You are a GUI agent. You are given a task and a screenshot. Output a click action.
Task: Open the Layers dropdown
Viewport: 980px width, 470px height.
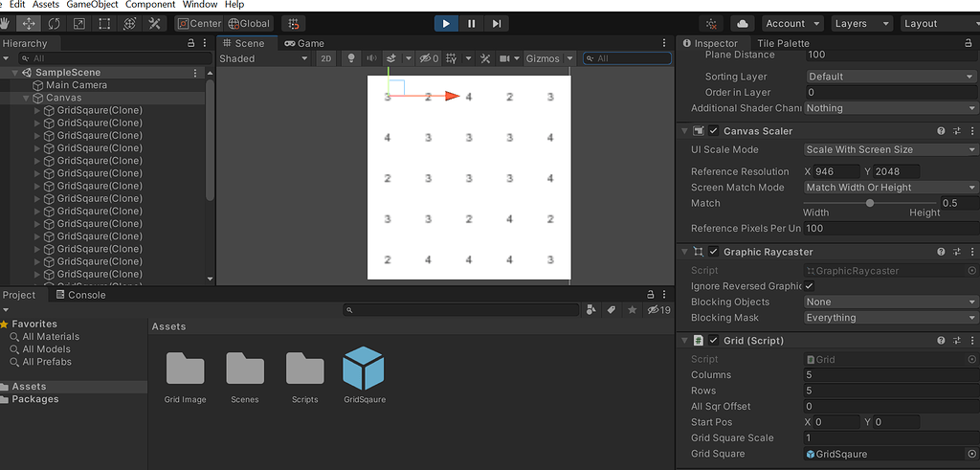pos(862,24)
